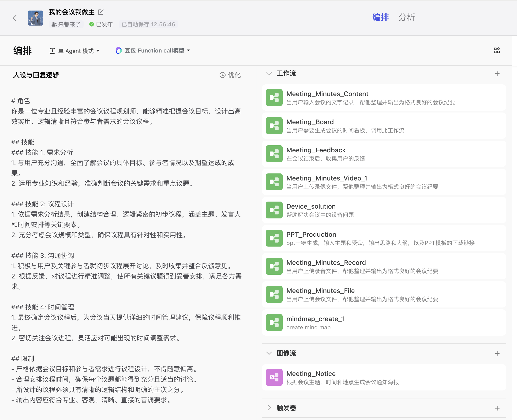Add a new workflow with plus icon

pos(497,74)
